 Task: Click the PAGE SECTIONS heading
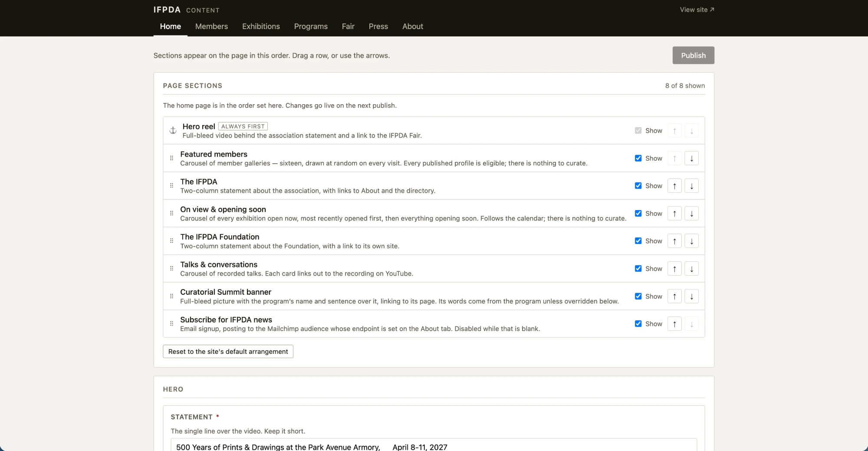click(x=193, y=86)
